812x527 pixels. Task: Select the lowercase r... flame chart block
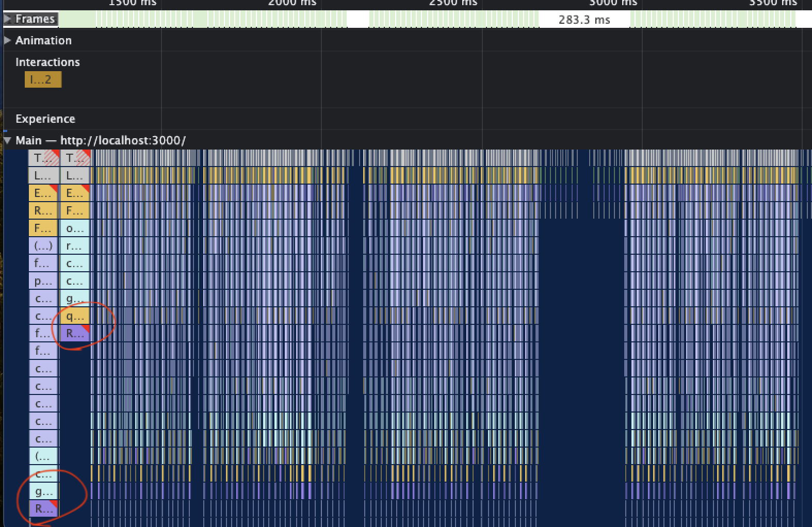coord(75,245)
